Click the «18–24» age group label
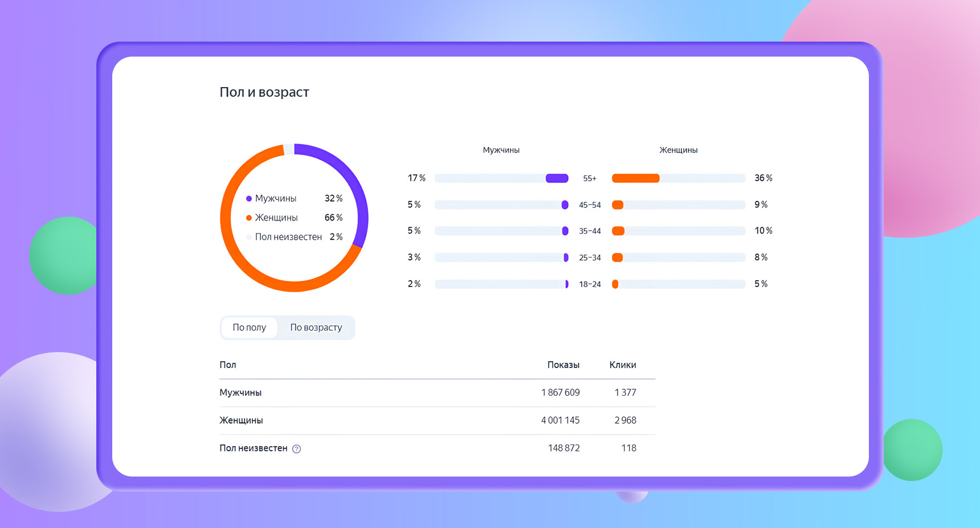The height and width of the screenshot is (528, 980). pos(590,284)
